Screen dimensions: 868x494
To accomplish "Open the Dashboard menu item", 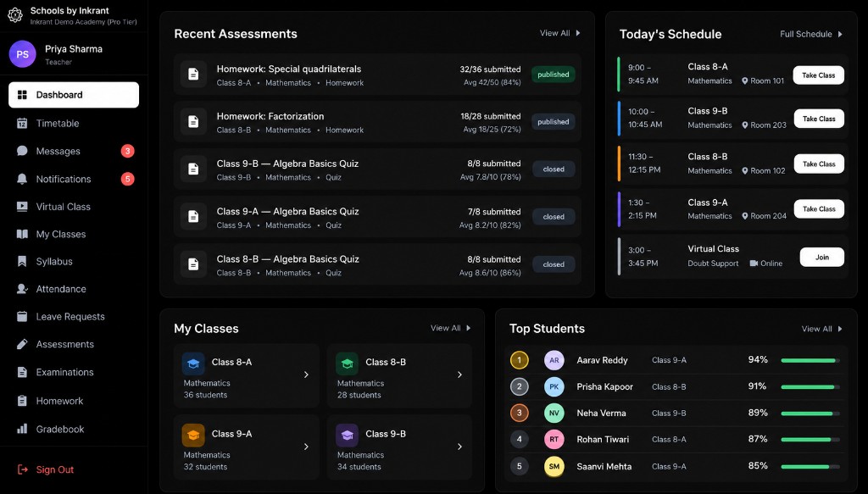I will coord(74,95).
